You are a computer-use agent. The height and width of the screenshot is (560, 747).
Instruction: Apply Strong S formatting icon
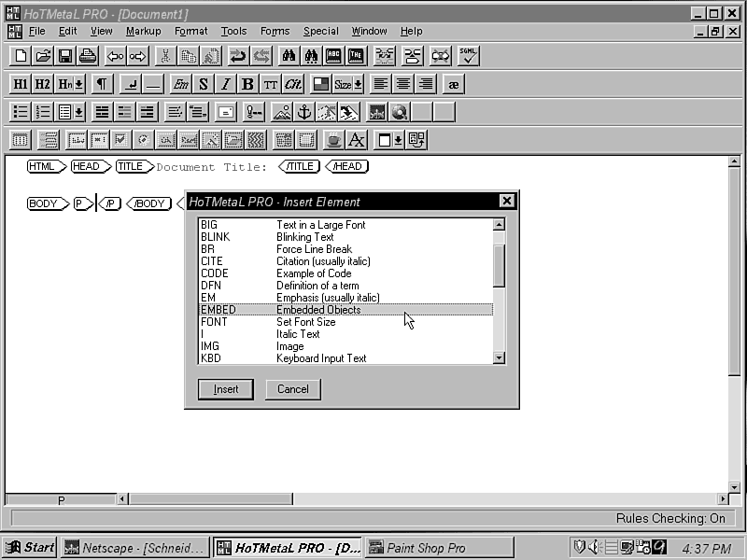click(203, 84)
